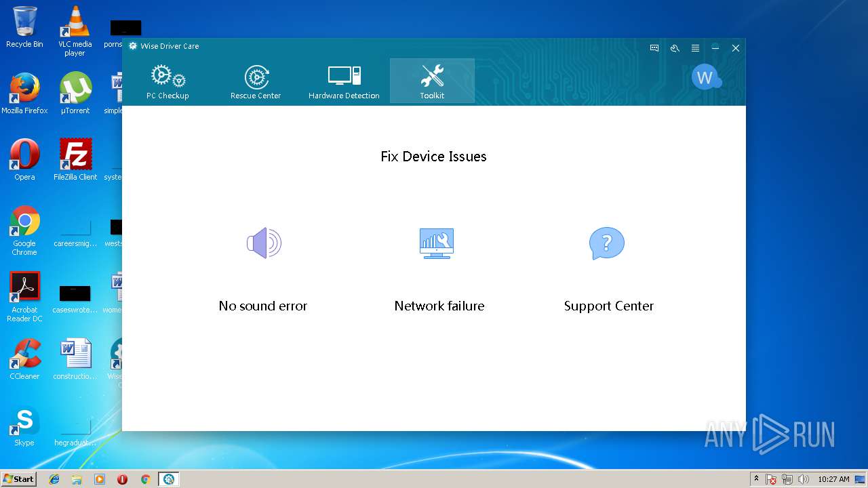Open media player from taskbar
The height and width of the screenshot is (488, 868).
(x=100, y=479)
